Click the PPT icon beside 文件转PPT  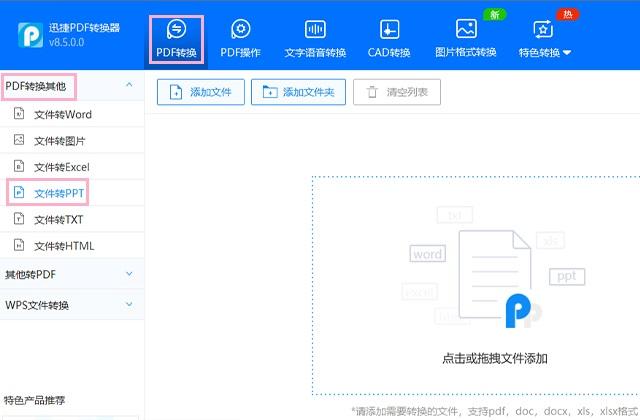point(19,192)
